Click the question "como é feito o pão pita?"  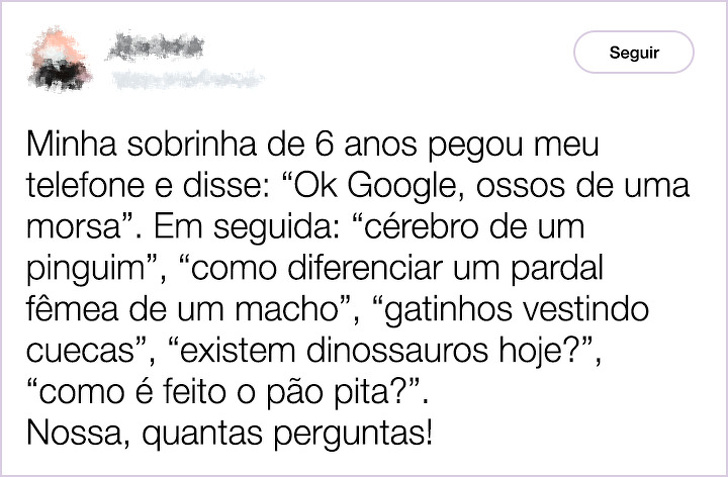232,391
